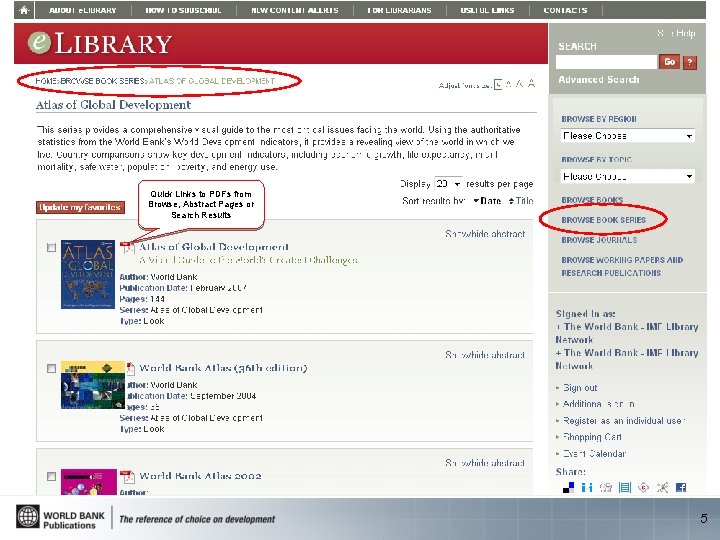This screenshot has width=720, height=540.
Task: Select the second font size option
Action: pos(508,84)
